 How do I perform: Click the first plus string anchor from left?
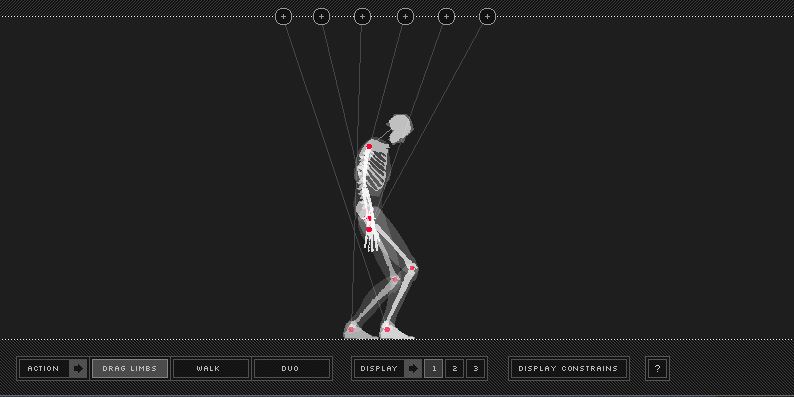click(284, 17)
